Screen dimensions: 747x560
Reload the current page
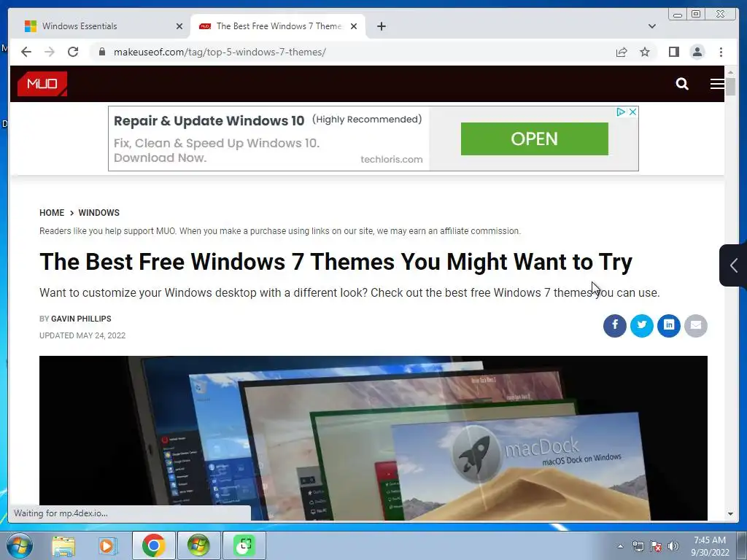click(x=73, y=52)
